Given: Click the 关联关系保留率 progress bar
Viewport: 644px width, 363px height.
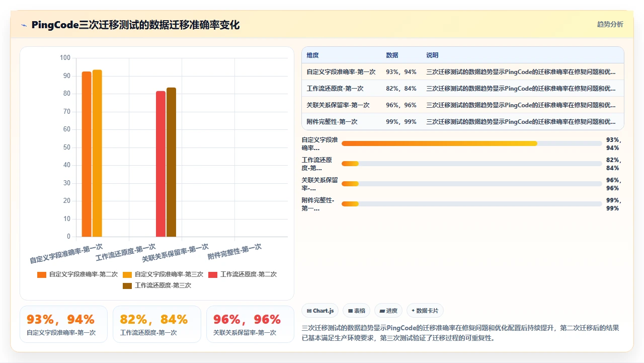Looking at the screenshot, I should (471, 184).
